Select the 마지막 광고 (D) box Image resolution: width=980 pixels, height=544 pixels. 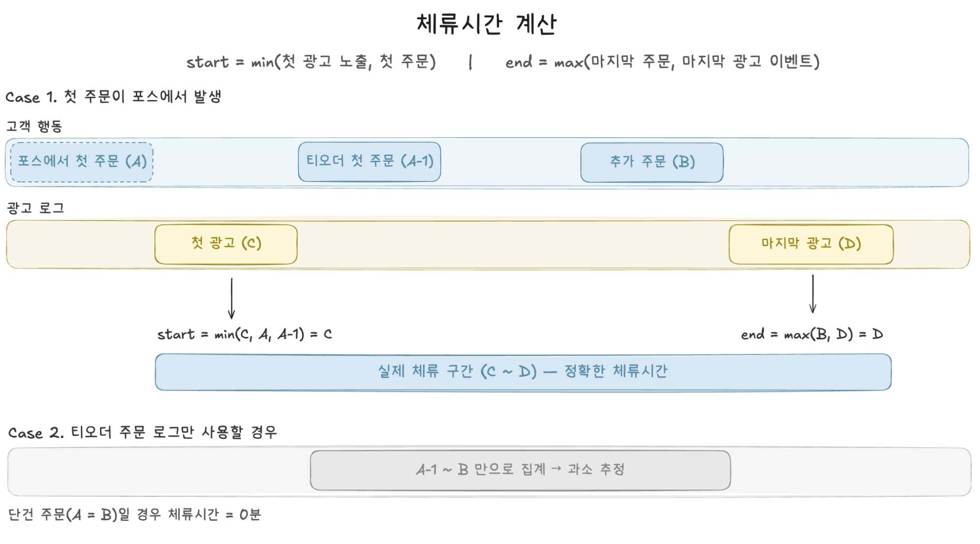point(811,244)
